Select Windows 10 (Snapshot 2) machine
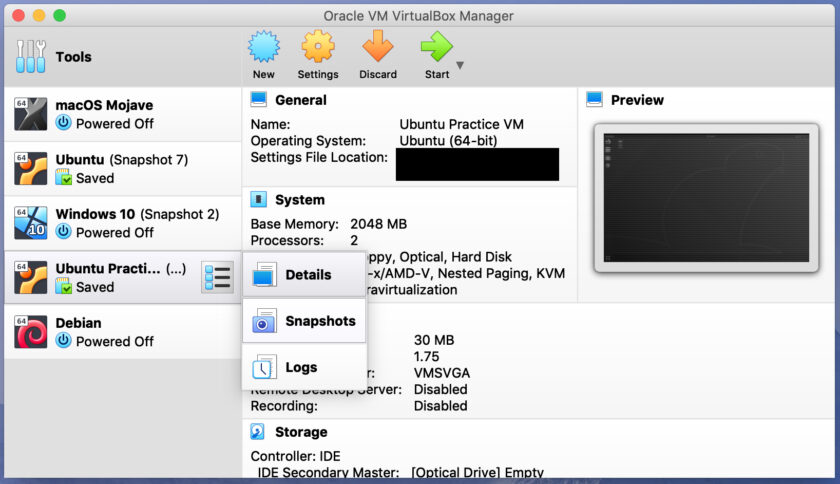 [x=123, y=223]
